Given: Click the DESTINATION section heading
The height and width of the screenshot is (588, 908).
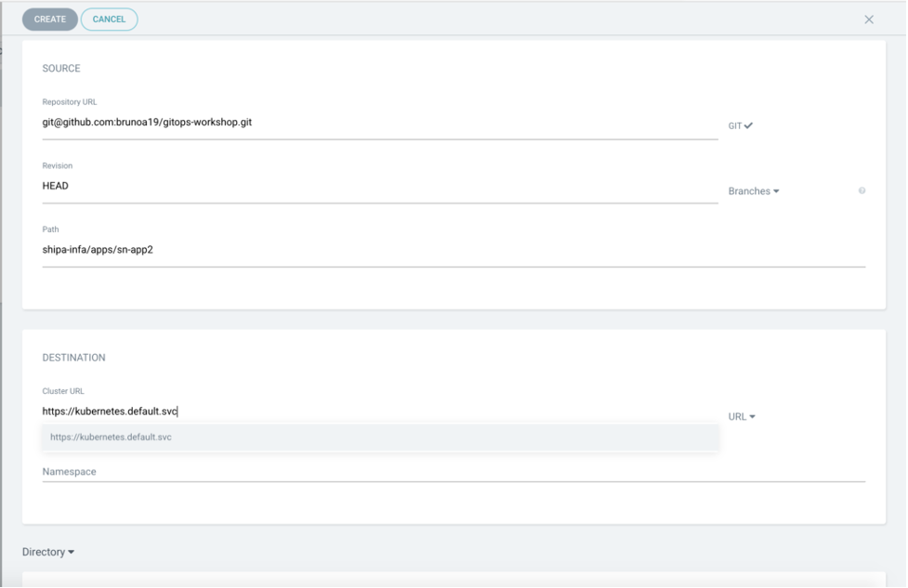Looking at the screenshot, I should coord(74,358).
